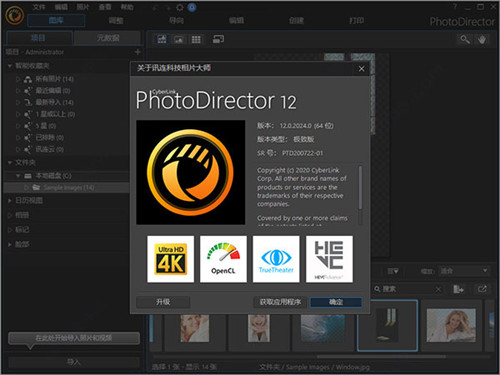Screen dimensions: 500x375
Task: Open secondary monitor display icon
Action: [x=218, y=39]
